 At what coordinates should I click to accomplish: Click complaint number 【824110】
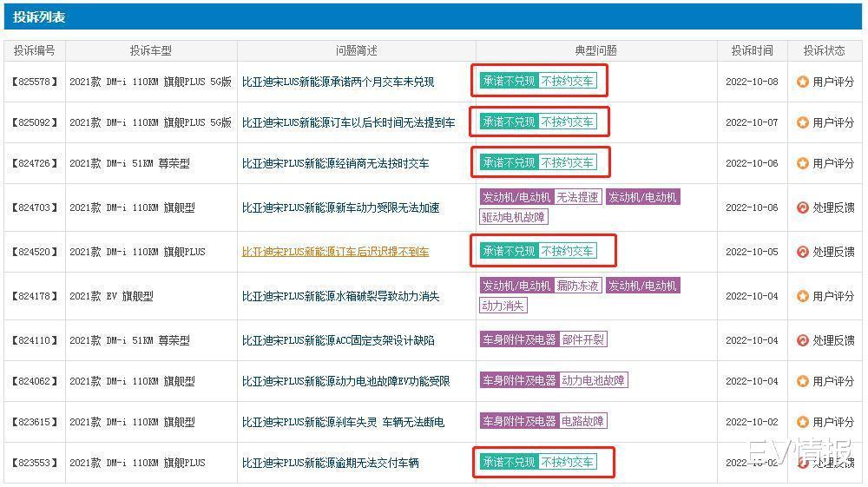point(35,340)
